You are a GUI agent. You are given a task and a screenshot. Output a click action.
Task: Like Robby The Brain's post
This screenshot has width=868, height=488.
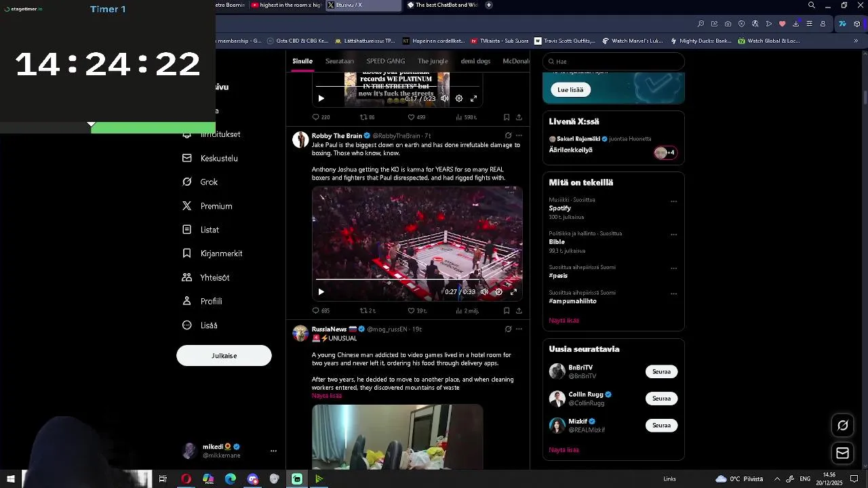click(417, 310)
